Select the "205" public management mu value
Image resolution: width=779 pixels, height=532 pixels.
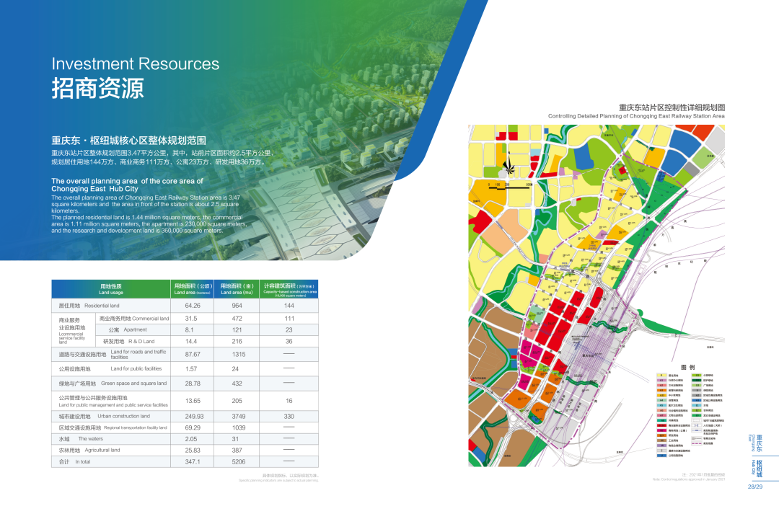click(237, 400)
